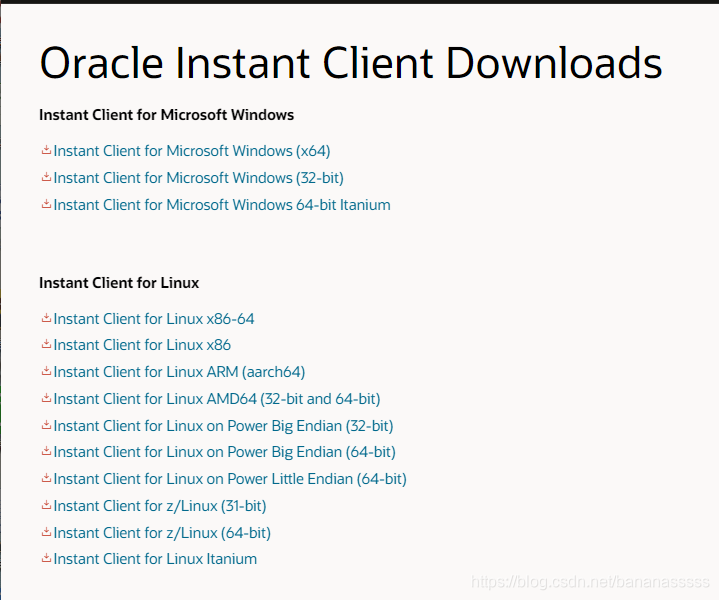719x600 pixels.
Task: Click download icon beside Power Little Endian (64-bit)
Action: point(46,478)
